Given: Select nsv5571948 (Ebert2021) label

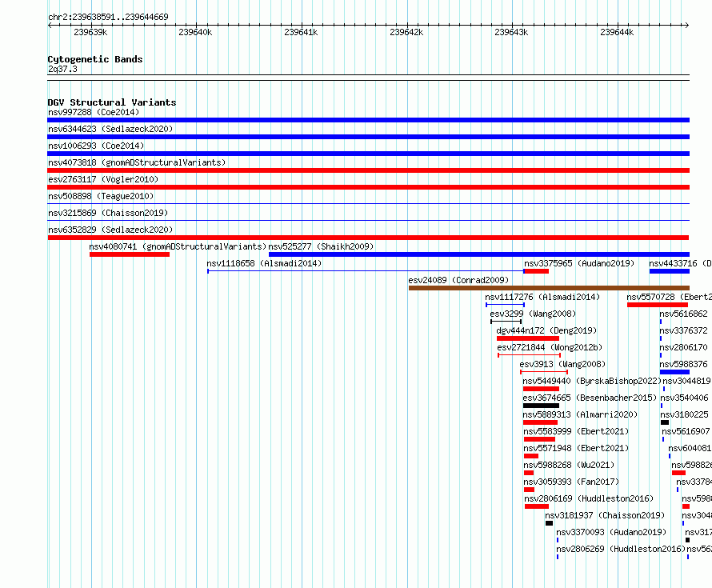Looking at the screenshot, I should coord(576,448).
